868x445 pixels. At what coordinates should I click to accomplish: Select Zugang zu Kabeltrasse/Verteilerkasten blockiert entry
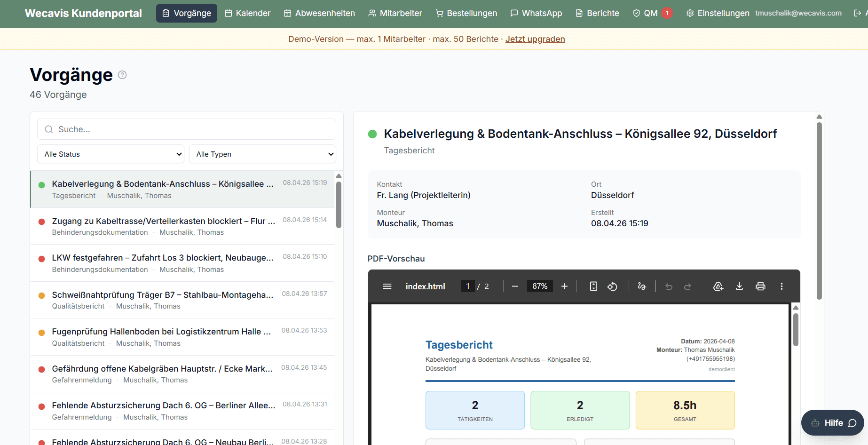(x=182, y=226)
